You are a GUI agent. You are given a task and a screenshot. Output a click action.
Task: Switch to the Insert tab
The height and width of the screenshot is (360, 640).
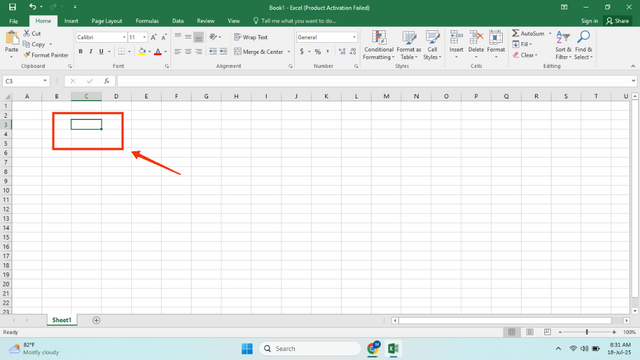[71, 21]
